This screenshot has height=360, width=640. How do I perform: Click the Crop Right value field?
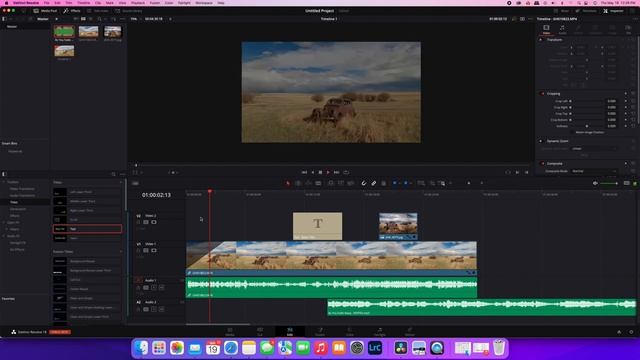click(611, 107)
